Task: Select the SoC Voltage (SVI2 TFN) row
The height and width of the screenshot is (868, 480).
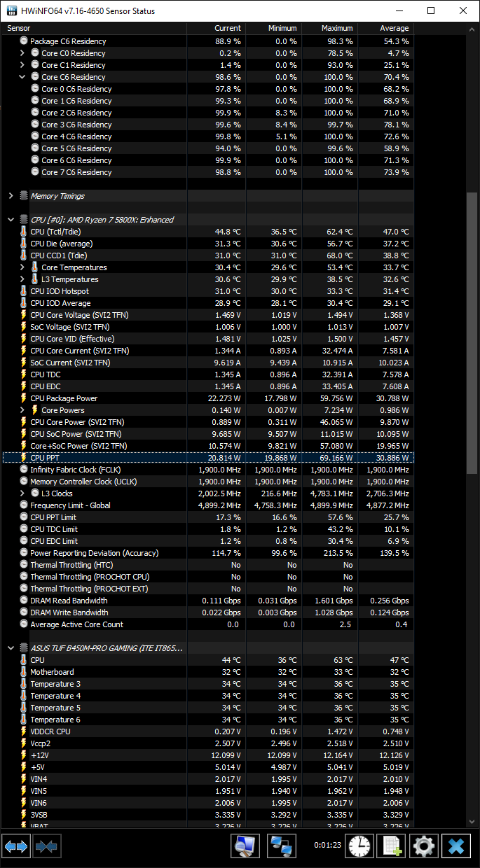Action: tap(208, 327)
